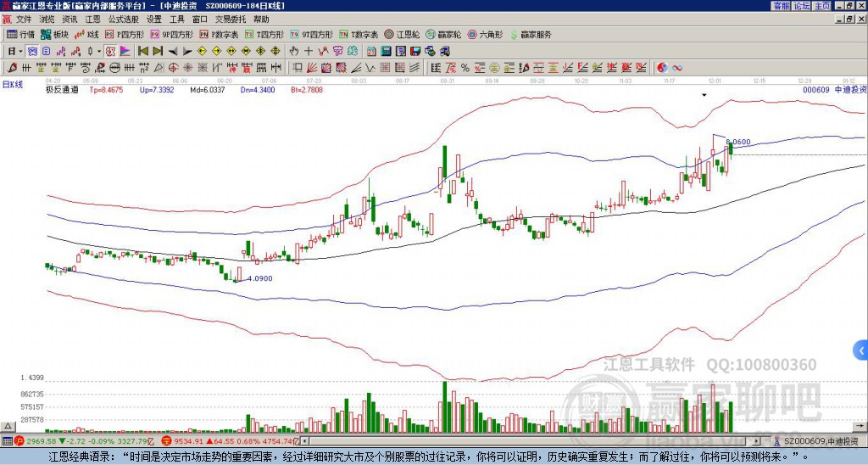Viewport: 868px width, 465px height.
Task: Open the P数字表 tool
Action: coord(219,34)
